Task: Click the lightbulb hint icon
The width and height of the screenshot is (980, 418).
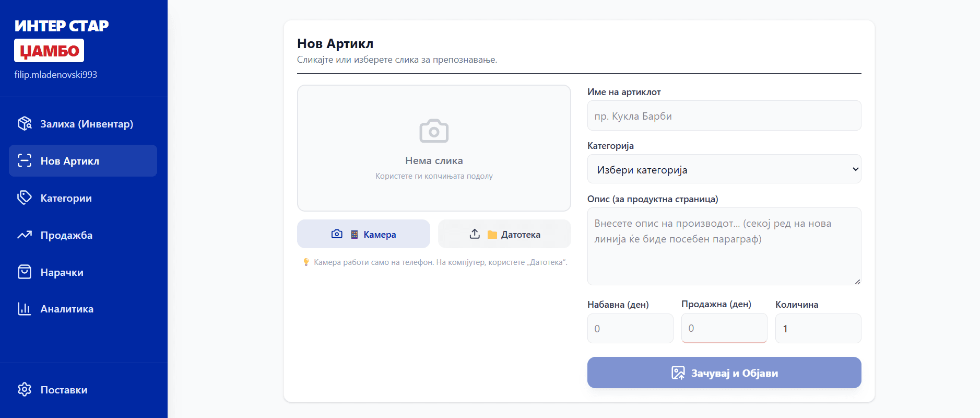Action: (x=306, y=262)
